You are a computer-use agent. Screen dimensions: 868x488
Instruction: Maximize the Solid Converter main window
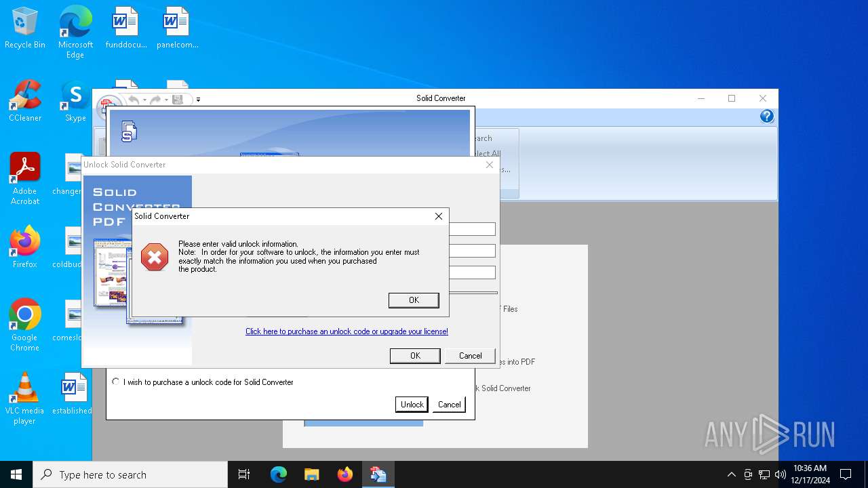click(732, 98)
